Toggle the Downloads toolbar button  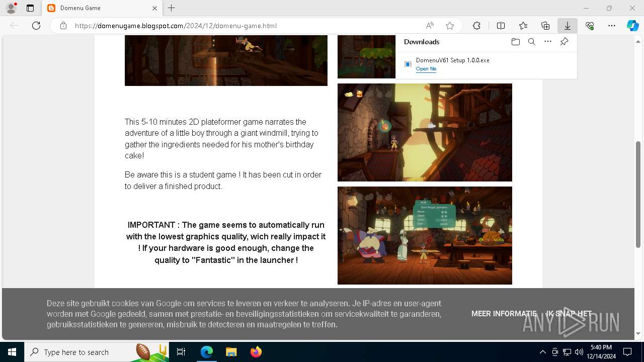(567, 26)
